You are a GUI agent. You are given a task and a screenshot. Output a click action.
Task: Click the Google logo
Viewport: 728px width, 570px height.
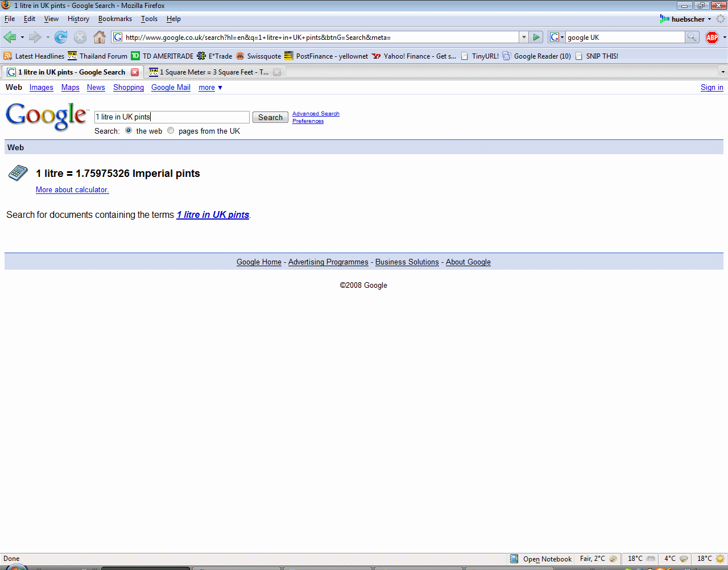[47, 117]
